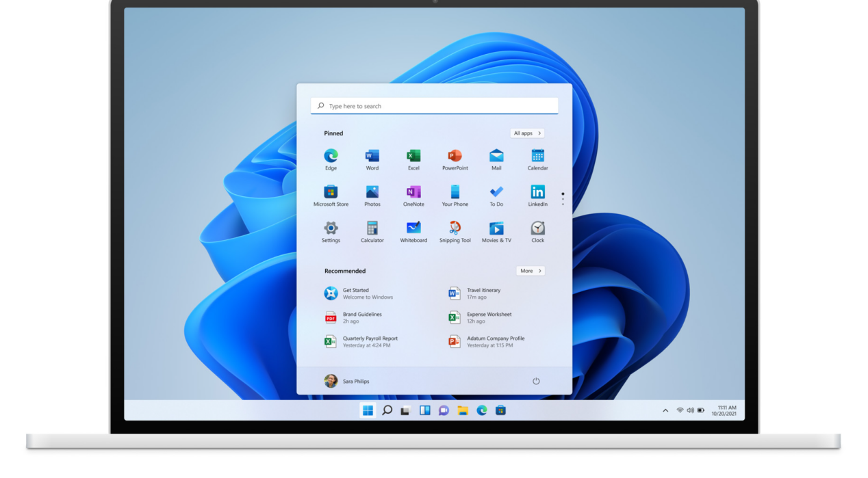The width and height of the screenshot is (868, 478).
Task: Open the Whiteboard app
Action: 413,232
